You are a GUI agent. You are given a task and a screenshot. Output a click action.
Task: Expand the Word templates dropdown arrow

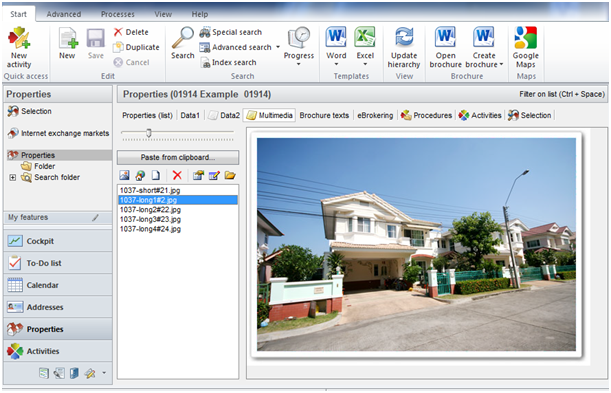click(x=336, y=64)
